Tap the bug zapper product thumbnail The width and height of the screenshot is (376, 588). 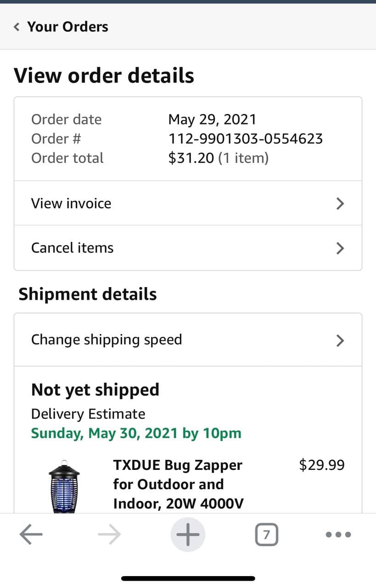(64, 486)
